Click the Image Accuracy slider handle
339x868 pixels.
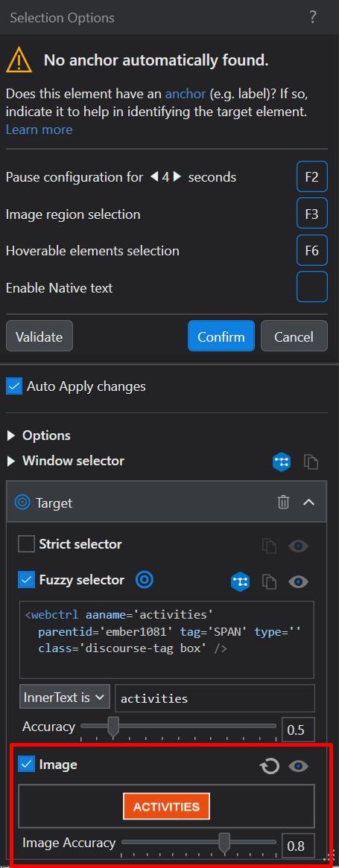pos(224,843)
